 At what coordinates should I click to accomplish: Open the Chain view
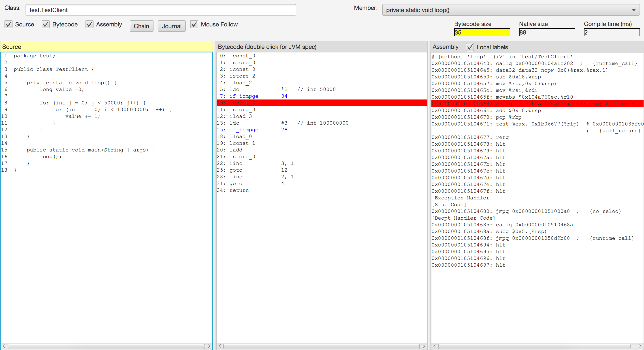click(x=141, y=26)
